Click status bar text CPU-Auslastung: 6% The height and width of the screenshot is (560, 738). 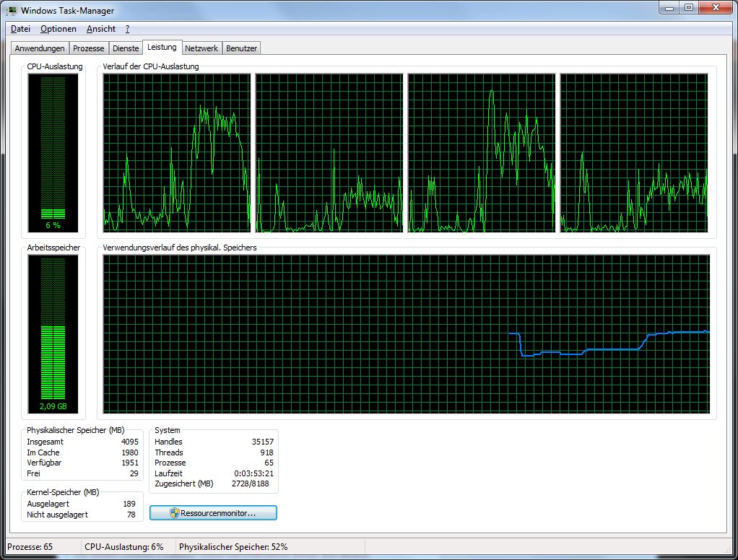coord(123,547)
